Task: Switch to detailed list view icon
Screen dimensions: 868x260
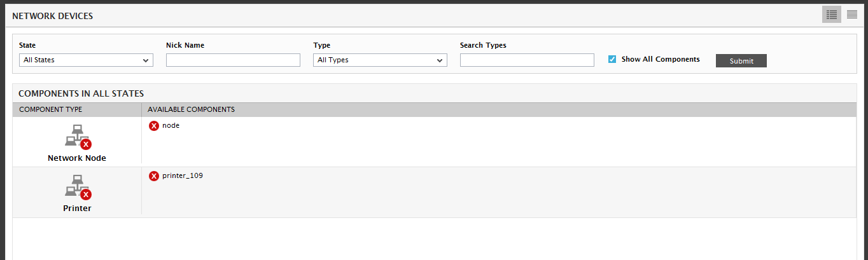Action: tap(832, 15)
